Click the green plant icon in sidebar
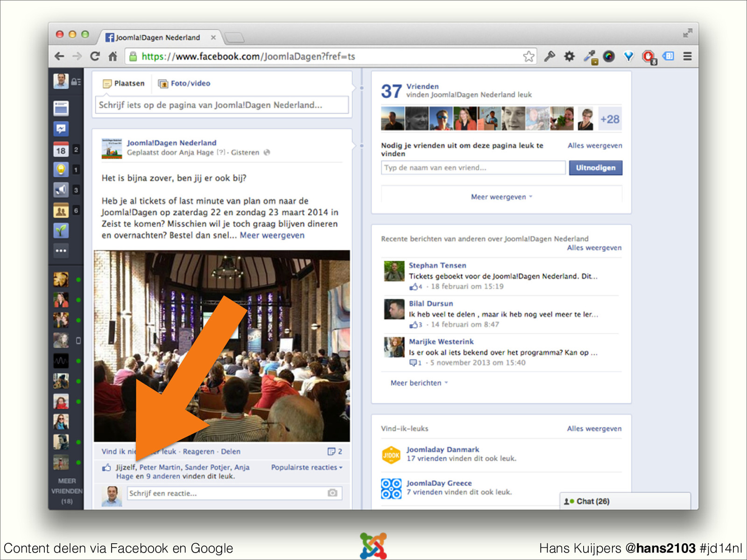Image resolution: width=747 pixels, height=560 pixels. coord(61,231)
